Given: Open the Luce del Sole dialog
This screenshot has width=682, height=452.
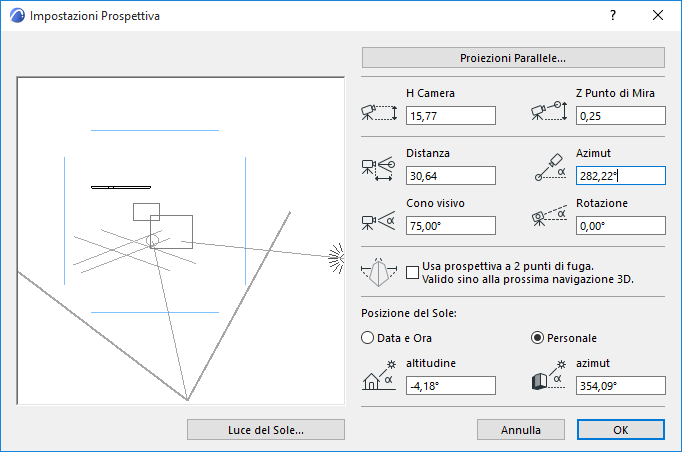Looking at the screenshot, I should pos(265,429).
